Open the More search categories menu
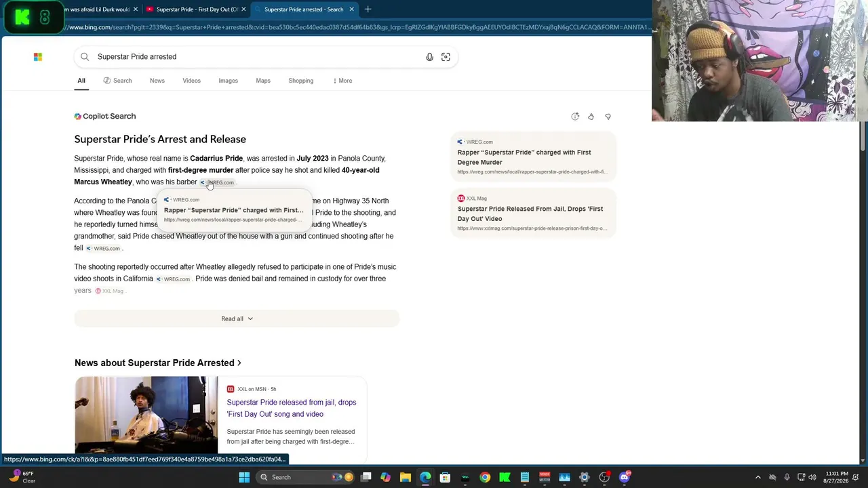This screenshot has height=488, width=868. (x=342, y=81)
